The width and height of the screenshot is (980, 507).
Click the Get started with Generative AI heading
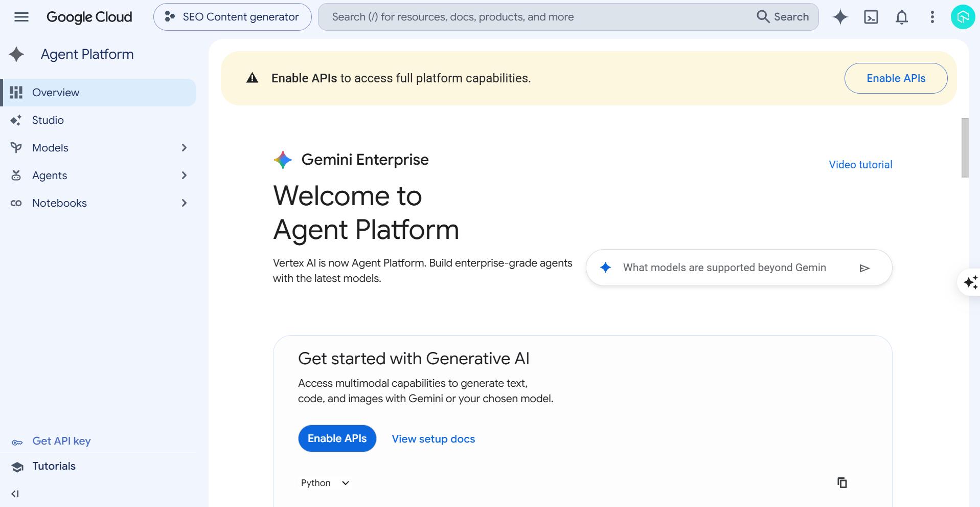pos(414,359)
